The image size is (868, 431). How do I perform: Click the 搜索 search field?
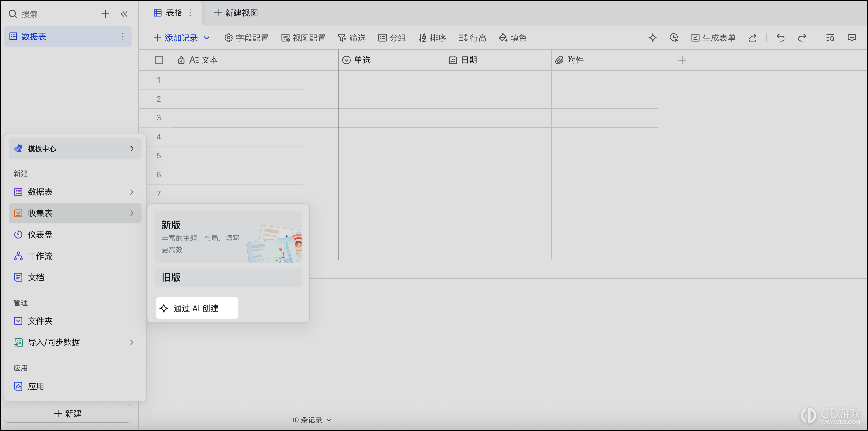pos(29,14)
